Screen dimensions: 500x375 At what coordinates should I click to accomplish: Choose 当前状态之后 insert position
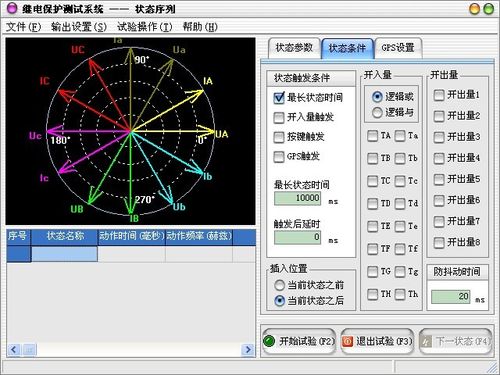(x=279, y=301)
